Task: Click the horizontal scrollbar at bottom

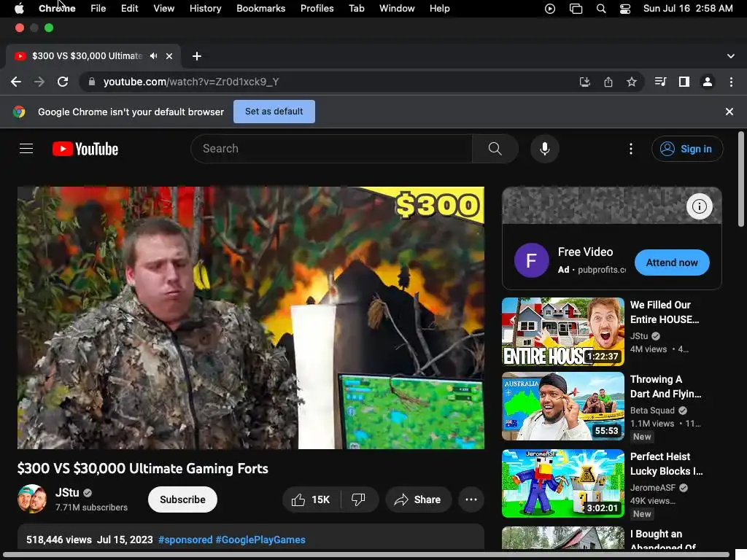Action: pyautogui.click(x=366, y=555)
